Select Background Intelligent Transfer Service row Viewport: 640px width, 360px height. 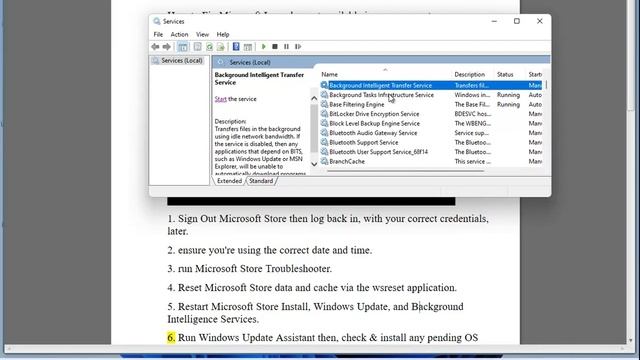[x=431, y=85]
